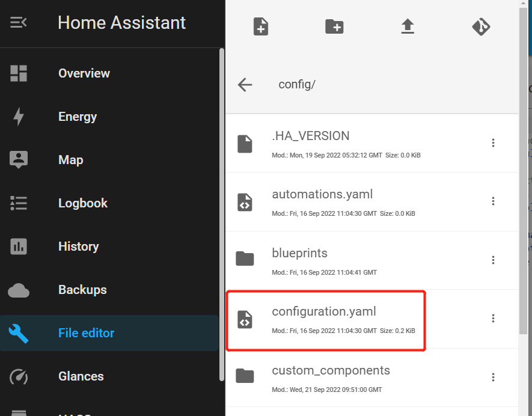The image size is (532, 416).
Task: Click the new file icon
Action: click(x=260, y=26)
